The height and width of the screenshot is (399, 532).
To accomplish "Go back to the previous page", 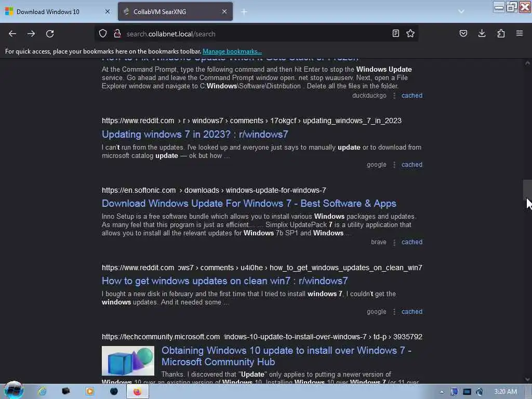I will click(12, 34).
